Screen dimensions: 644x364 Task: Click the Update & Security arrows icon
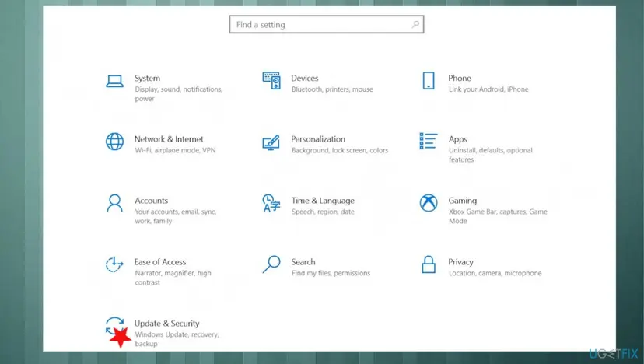[x=114, y=325]
